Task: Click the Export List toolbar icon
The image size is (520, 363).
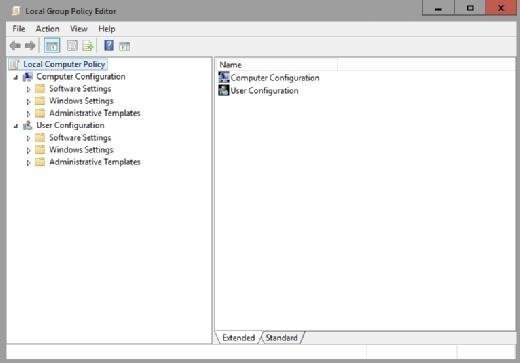Action: click(88, 46)
